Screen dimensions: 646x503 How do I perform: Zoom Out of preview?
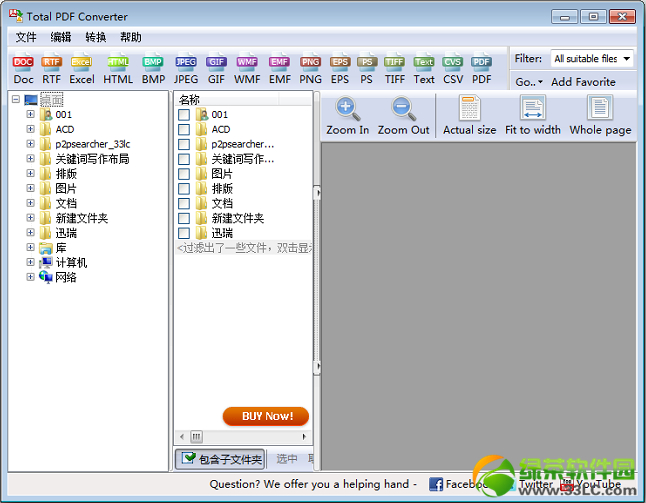(403, 115)
